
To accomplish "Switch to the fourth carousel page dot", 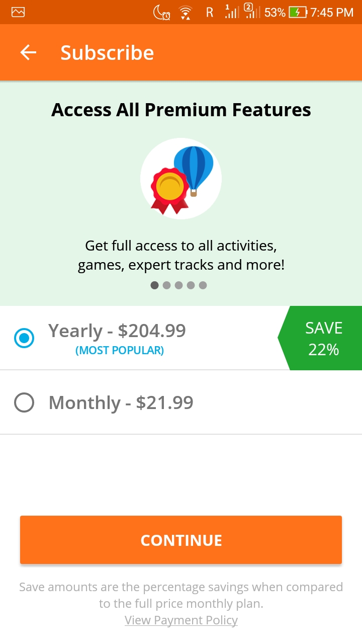I will point(191,285).
